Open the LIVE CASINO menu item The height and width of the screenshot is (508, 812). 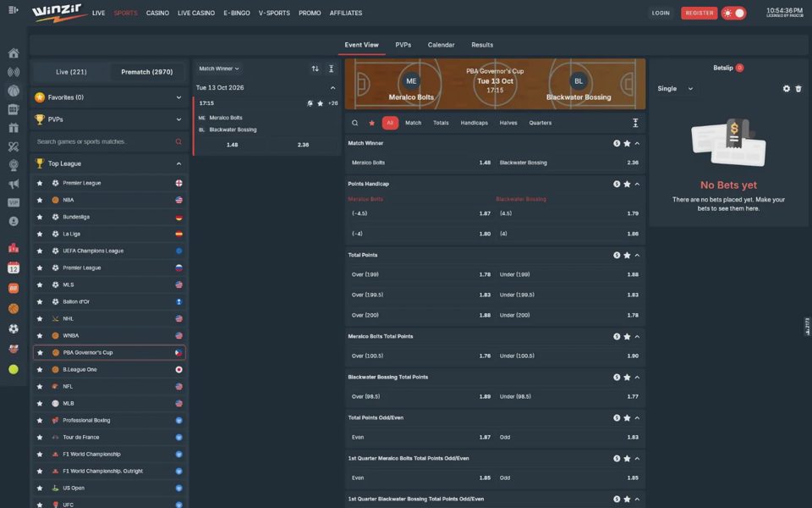click(x=196, y=13)
